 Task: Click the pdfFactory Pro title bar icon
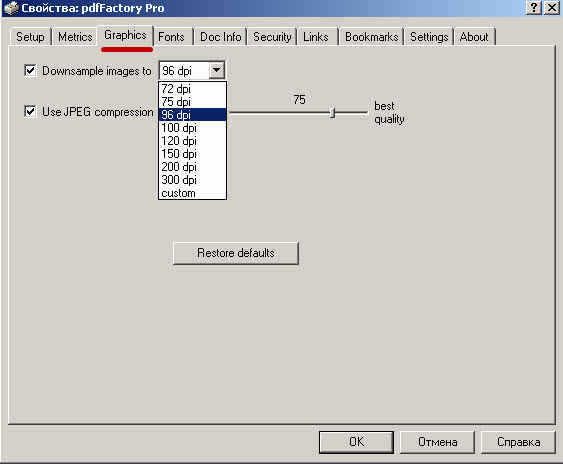(11, 8)
